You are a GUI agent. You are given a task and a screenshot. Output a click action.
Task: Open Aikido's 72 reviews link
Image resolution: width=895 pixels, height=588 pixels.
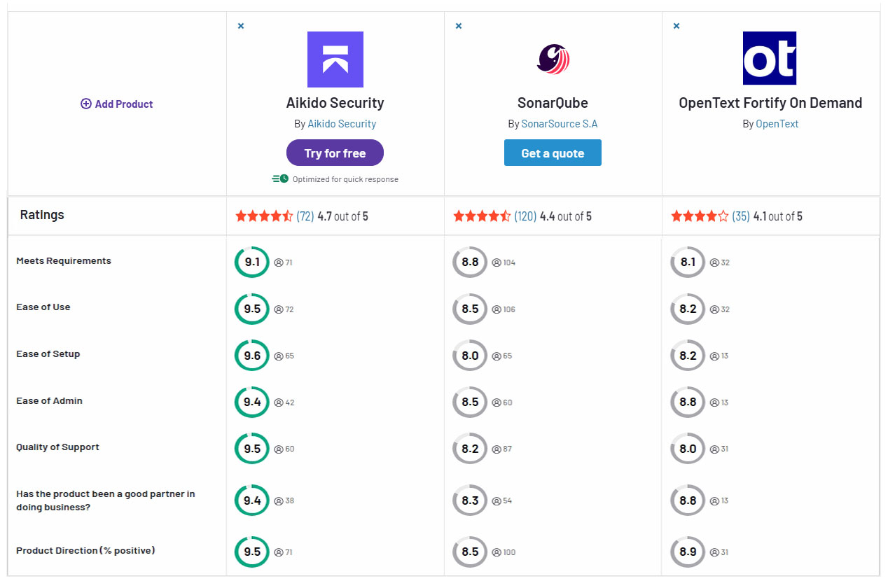305,216
